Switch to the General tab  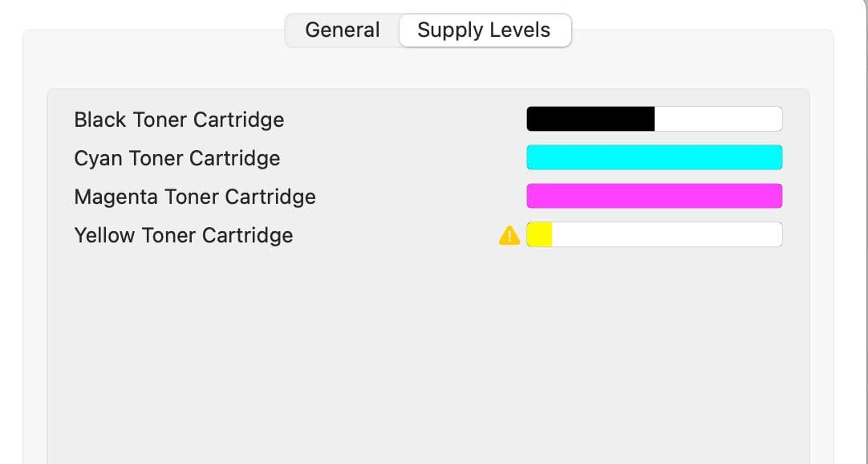click(343, 31)
